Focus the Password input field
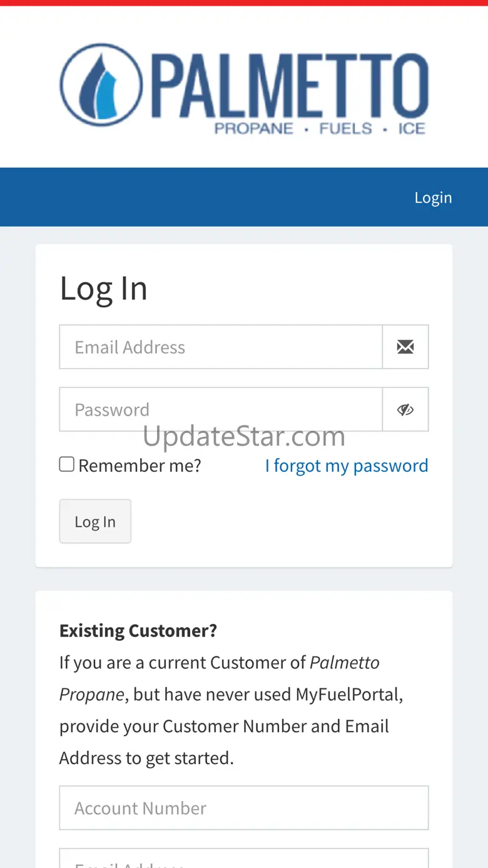This screenshot has height=868, width=488. click(x=221, y=409)
